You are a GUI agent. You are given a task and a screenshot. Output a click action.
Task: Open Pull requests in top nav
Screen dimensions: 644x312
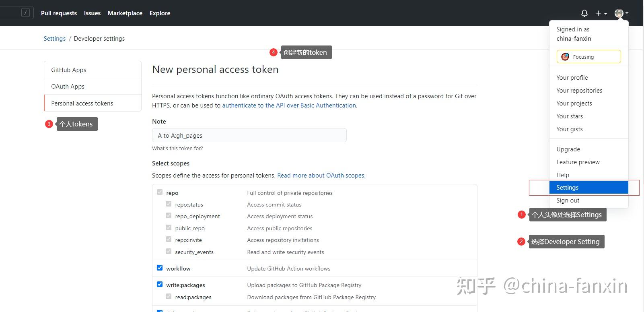(59, 13)
